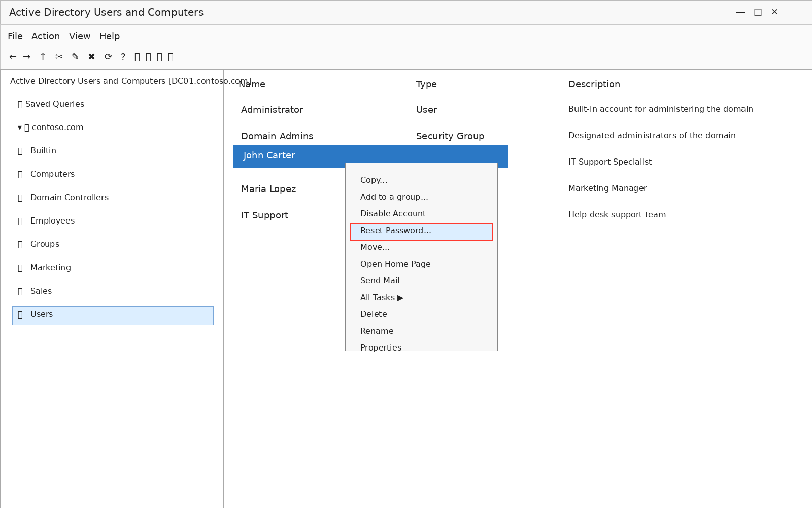812x508 pixels.
Task: Click the toolbar's X delete icon
Action: 91,57
